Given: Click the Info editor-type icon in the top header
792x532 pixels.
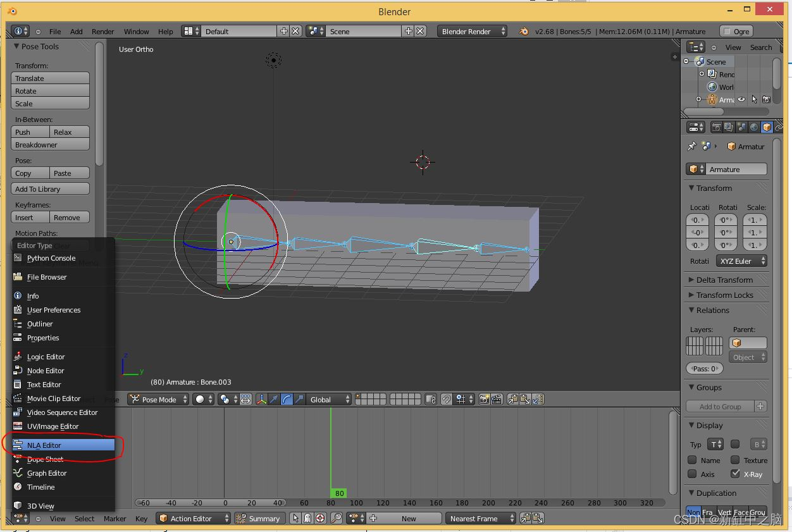Looking at the screenshot, I should (20, 31).
